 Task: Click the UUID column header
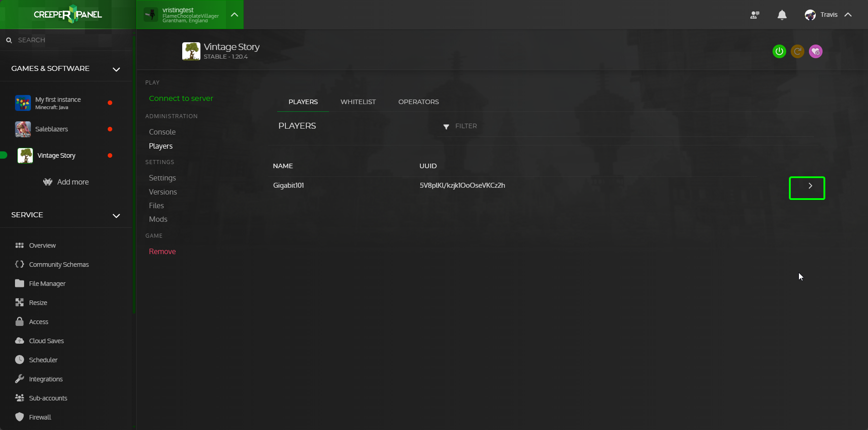[428, 166]
